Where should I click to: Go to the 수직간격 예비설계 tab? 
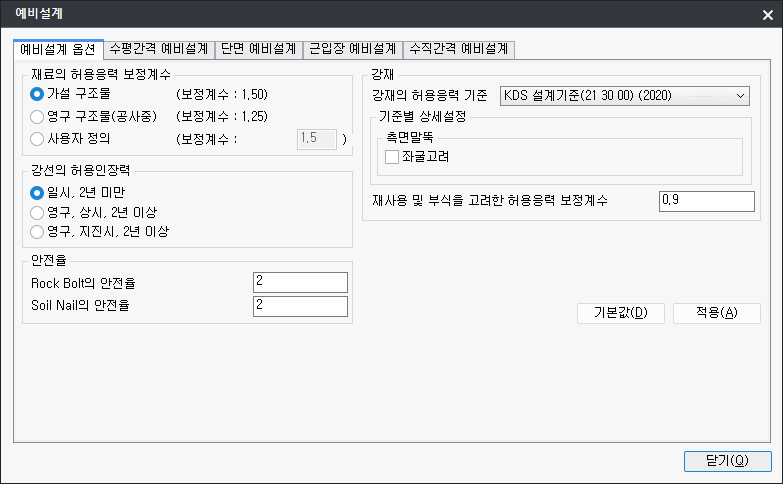458,48
